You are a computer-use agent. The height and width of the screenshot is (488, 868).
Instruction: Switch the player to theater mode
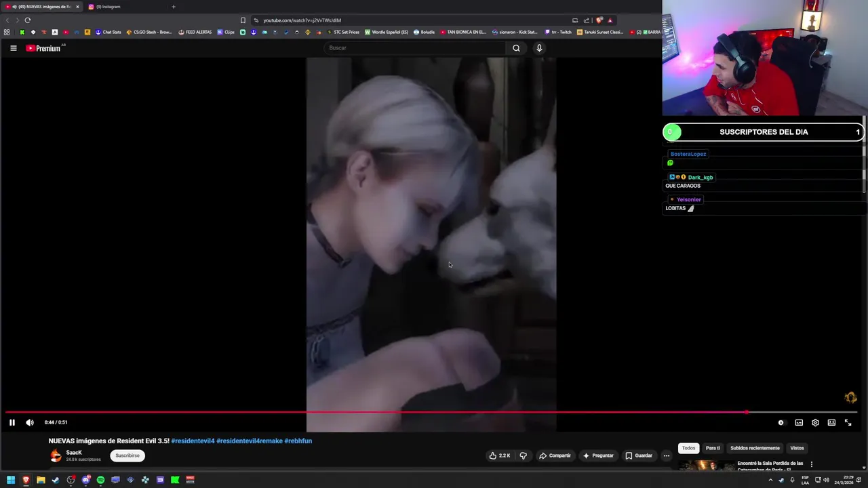point(831,422)
